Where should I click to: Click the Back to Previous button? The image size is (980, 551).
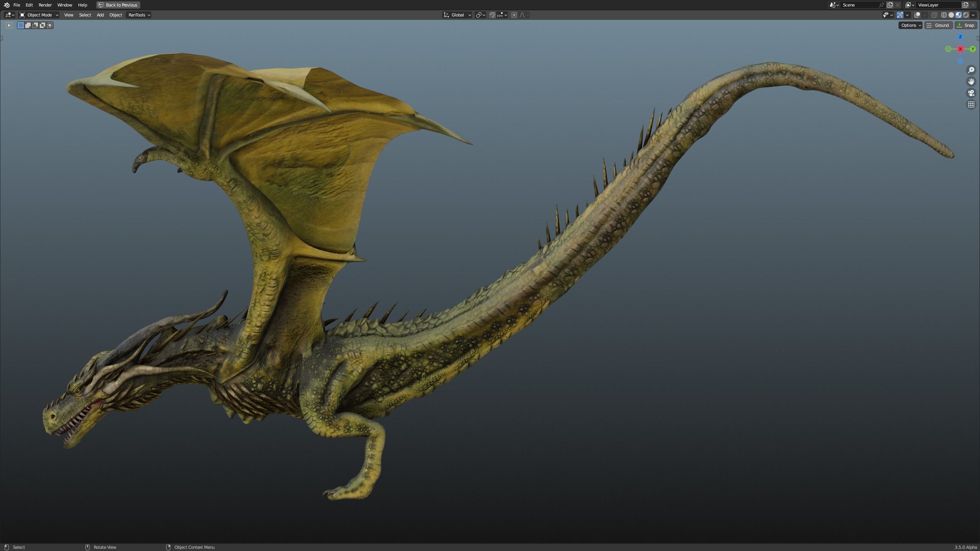click(x=118, y=5)
